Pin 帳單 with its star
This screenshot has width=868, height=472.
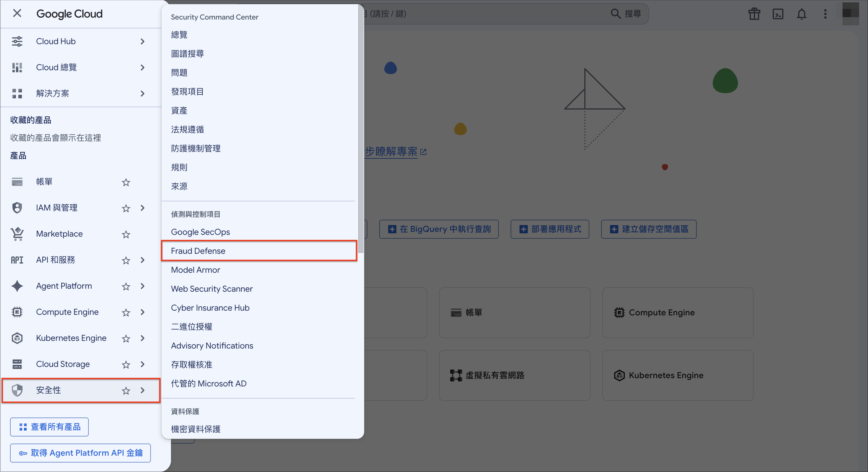[x=126, y=182]
